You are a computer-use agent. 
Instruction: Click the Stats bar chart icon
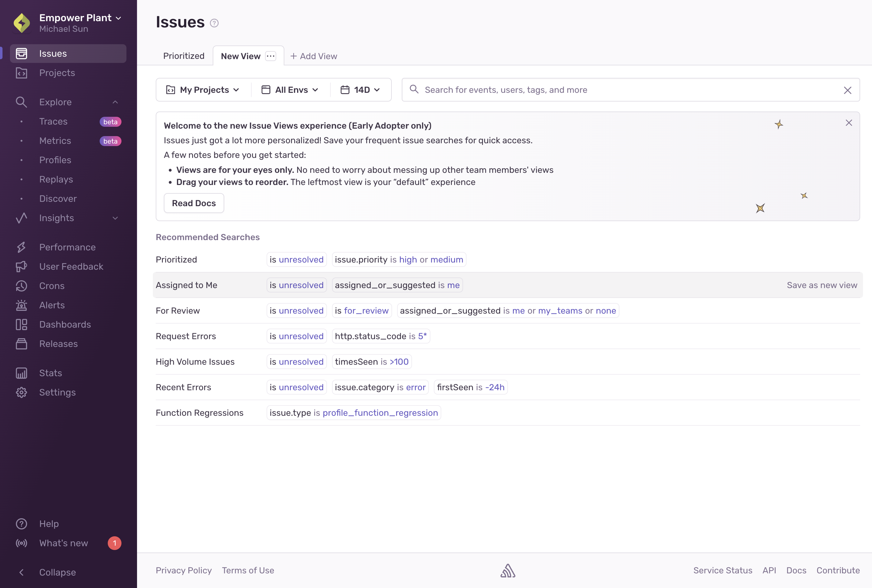tap(21, 373)
